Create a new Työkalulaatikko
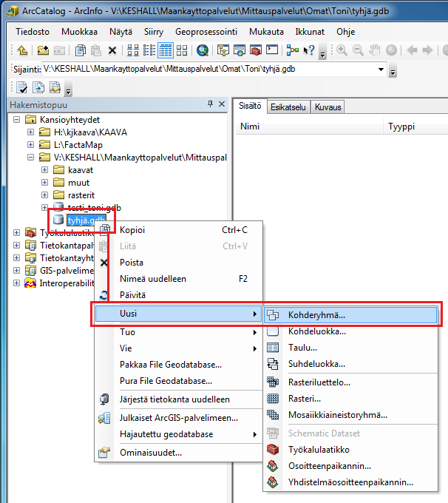 [350, 450]
